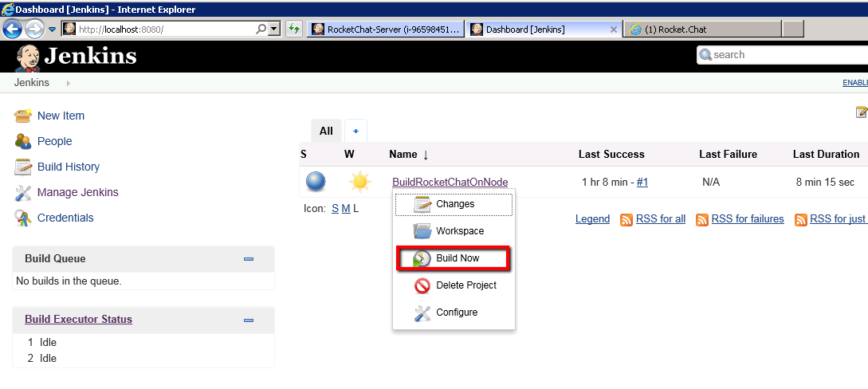Click the RSS for just latest feed icon
Screen dimensions: 868x389
tap(800, 220)
